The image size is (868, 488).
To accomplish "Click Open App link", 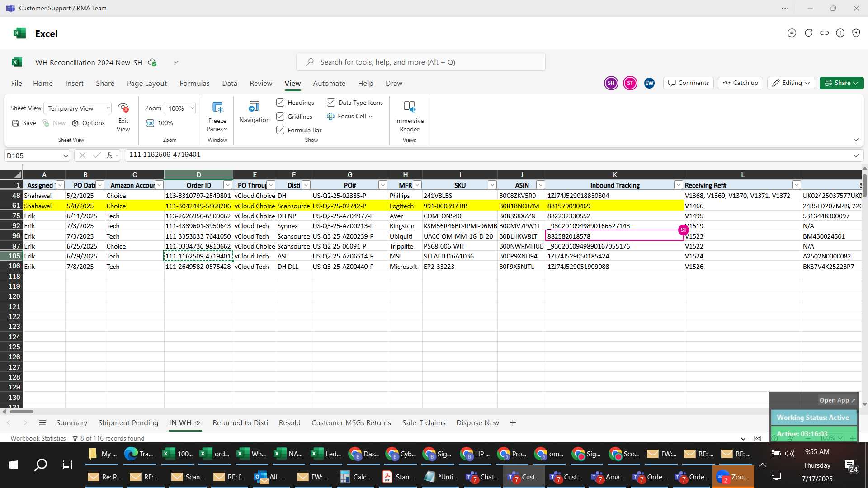I will [837, 400].
